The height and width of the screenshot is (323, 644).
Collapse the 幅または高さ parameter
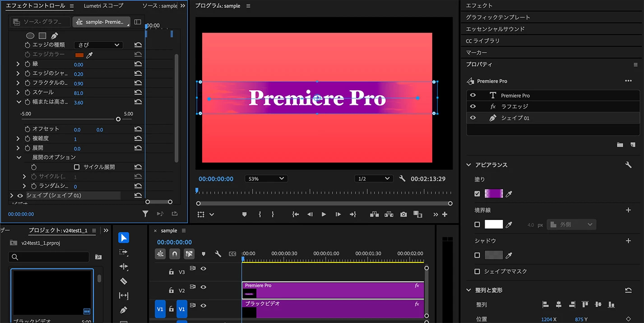pos(19,102)
